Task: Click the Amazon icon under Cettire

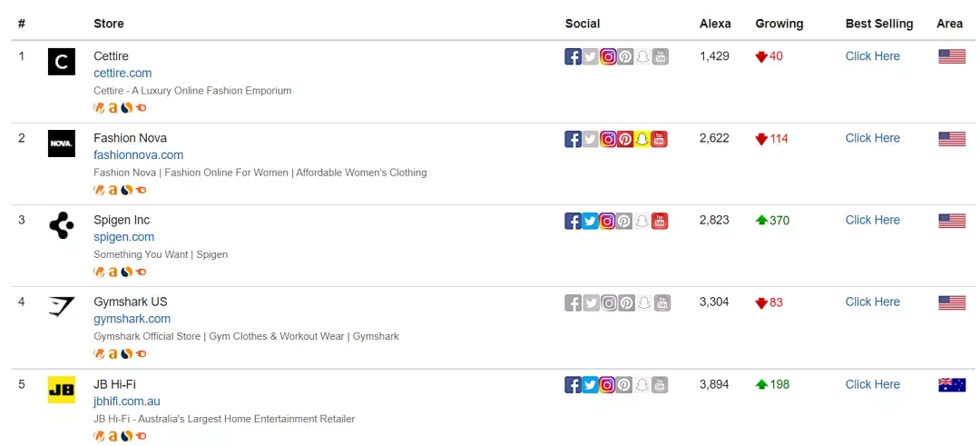Action: (x=113, y=107)
